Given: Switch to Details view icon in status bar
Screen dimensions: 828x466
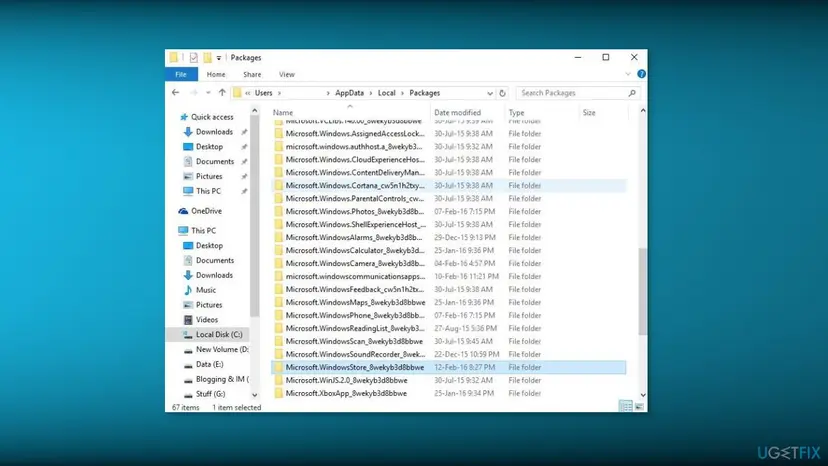Looking at the screenshot, I should click(625, 406).
